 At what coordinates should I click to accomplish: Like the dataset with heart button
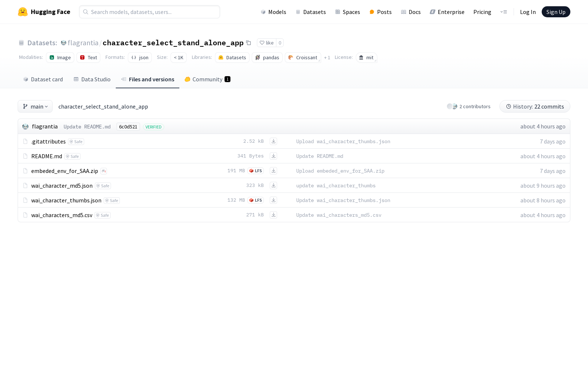coord(266,43)
